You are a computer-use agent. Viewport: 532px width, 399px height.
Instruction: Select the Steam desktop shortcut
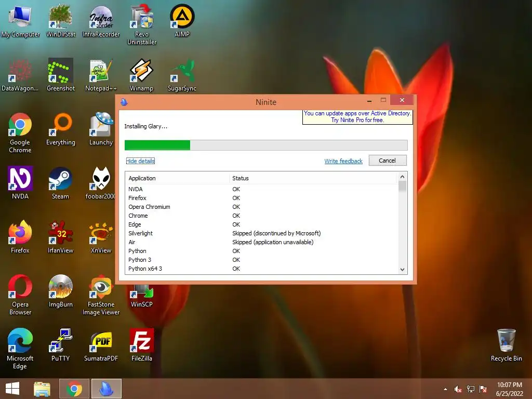[x=60, y=183]
